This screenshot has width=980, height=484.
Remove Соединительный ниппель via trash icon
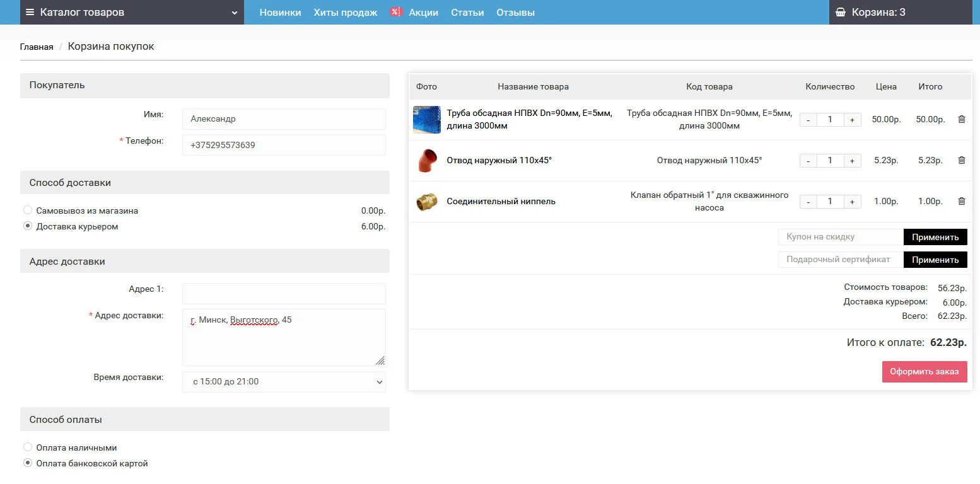(962, 201)
